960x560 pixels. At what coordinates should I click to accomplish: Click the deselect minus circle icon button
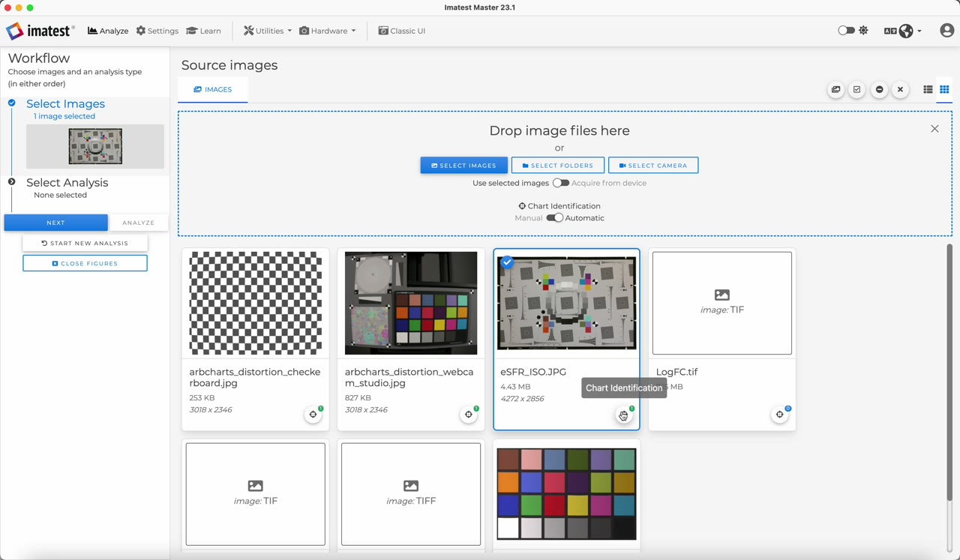pos(879,90)
